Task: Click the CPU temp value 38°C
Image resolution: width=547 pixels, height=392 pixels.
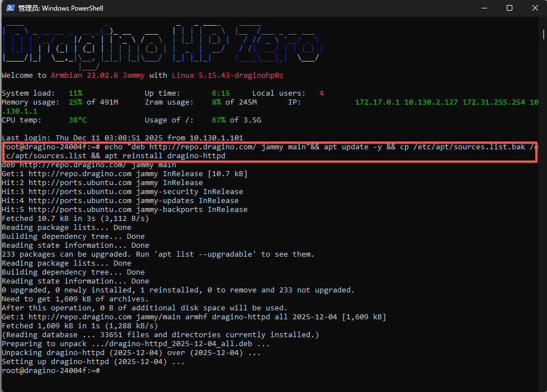Action: [x=77, y=120]
